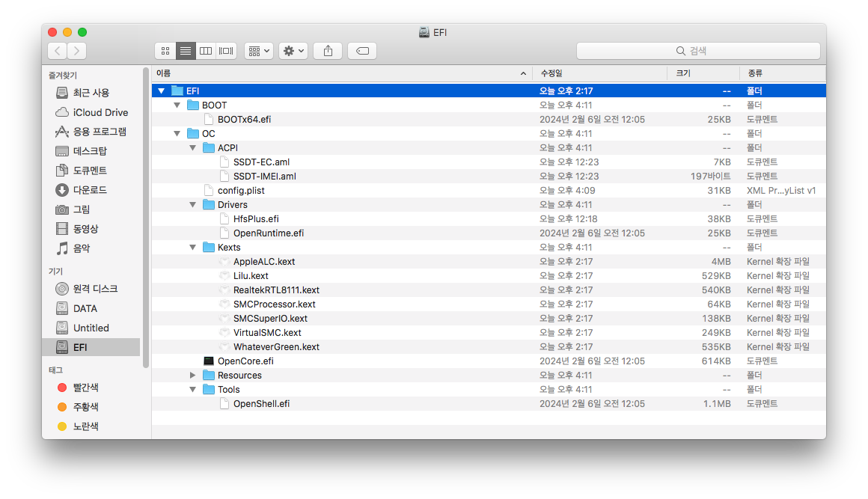
Task: Collapse the BOOT folder
Action: [177, 105]
